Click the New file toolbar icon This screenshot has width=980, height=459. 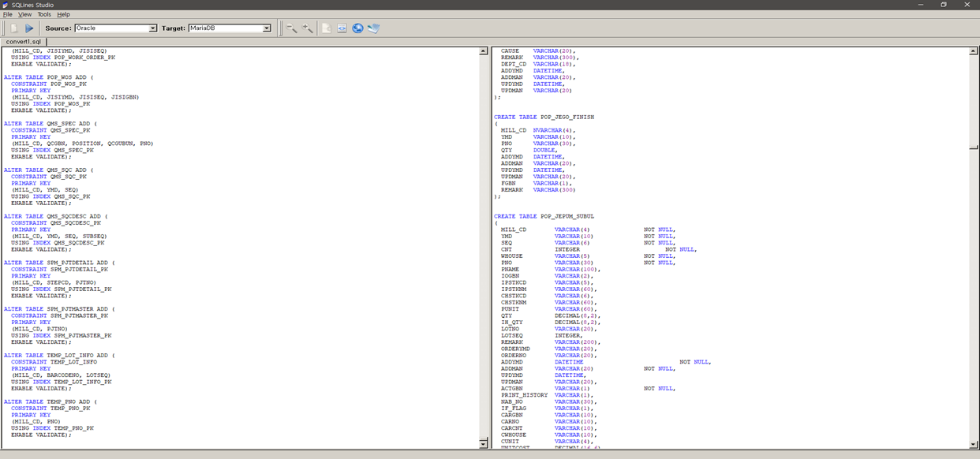13,28
